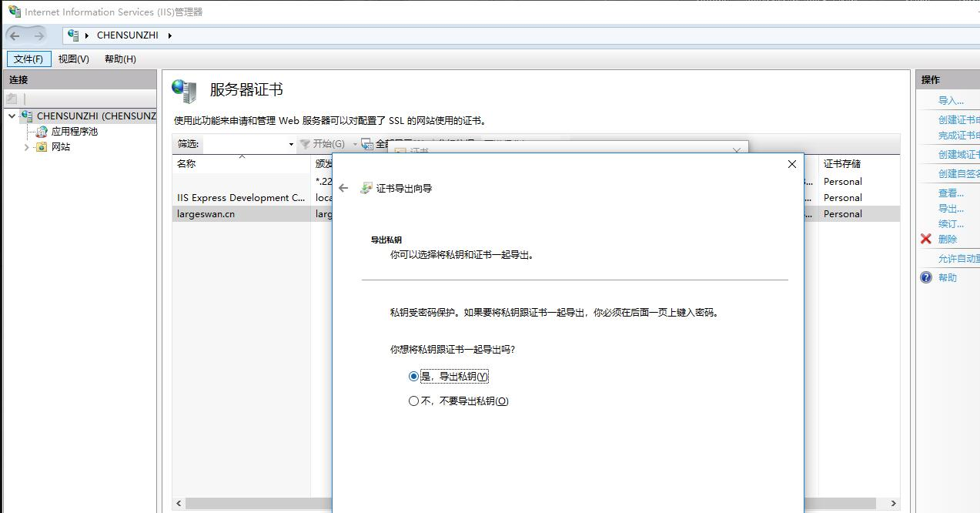Click 续订... action link
980x513 pixels.
[x=951, y=224]
